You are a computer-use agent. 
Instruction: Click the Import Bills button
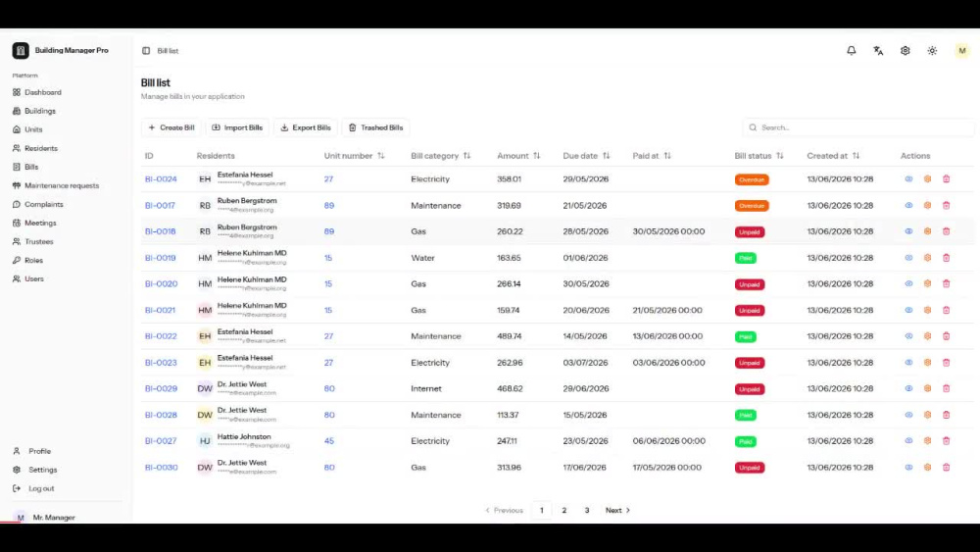coord(237,127)
